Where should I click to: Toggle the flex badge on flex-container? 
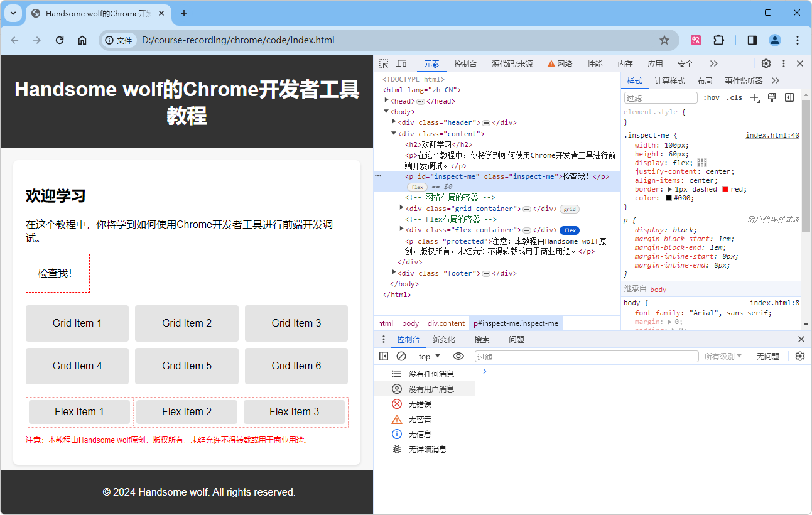(x=569, y=230)
